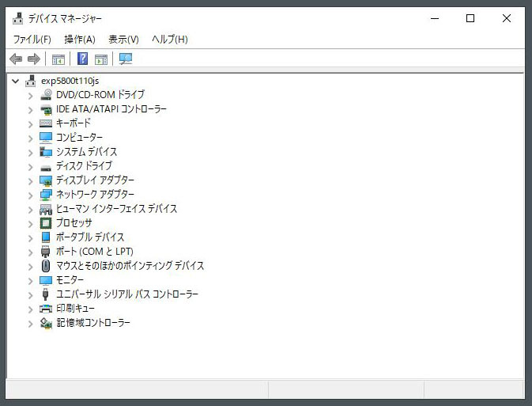The height and width of the screenshot is (406, 532).
Task: Expand the コンピューター category
Action: (x=31, y=138)
